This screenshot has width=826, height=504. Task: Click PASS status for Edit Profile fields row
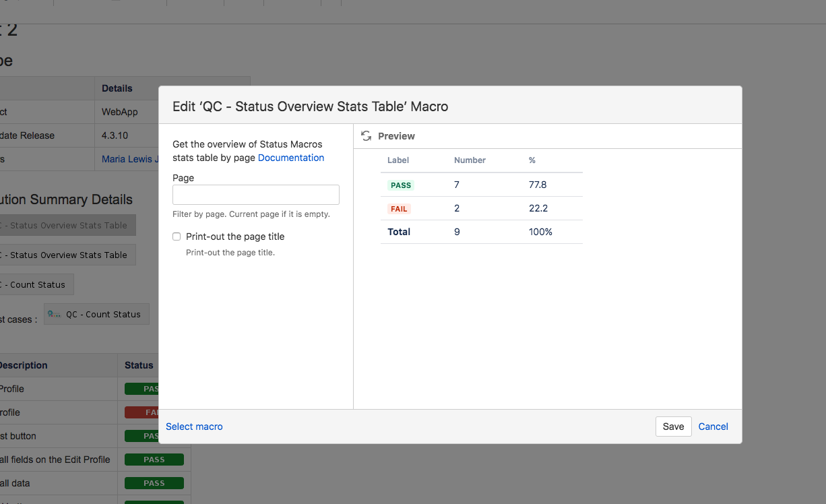coord(154,460)
